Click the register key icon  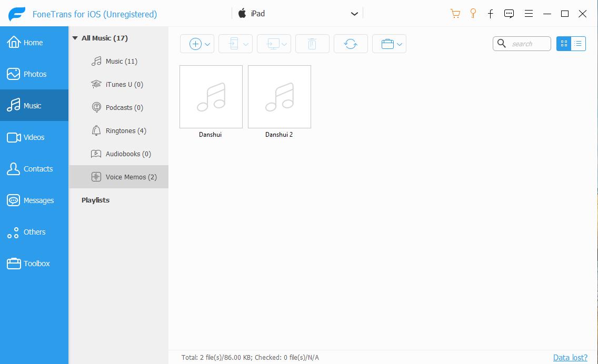[x=473, y=14]
